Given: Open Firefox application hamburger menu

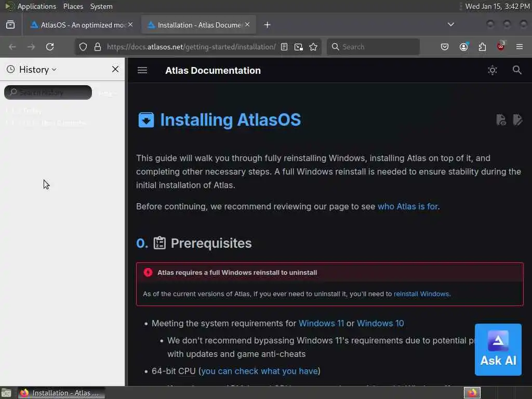Looking at the screenshot, I should 520,47.
